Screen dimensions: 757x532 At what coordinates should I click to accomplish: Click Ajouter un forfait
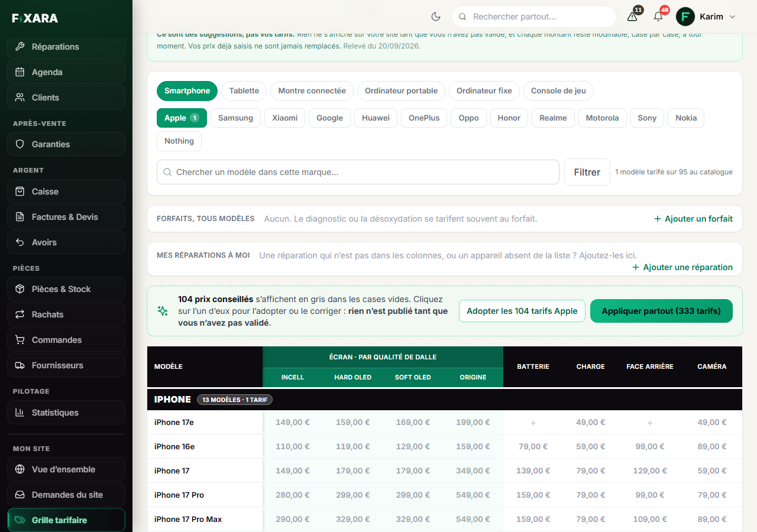(x=693, y=219)
